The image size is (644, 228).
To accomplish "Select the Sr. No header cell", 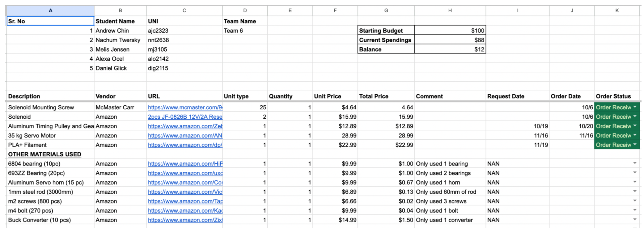I will pos(50,21).
